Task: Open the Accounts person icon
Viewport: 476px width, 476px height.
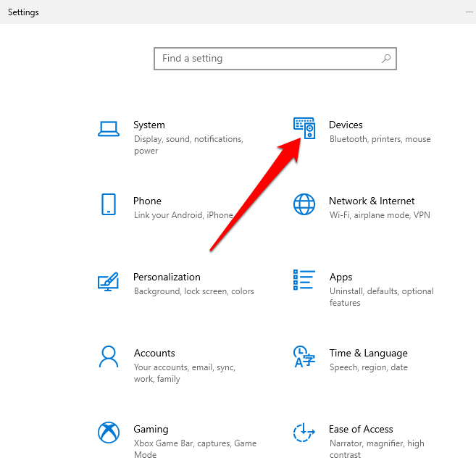Action: point(109,356)
